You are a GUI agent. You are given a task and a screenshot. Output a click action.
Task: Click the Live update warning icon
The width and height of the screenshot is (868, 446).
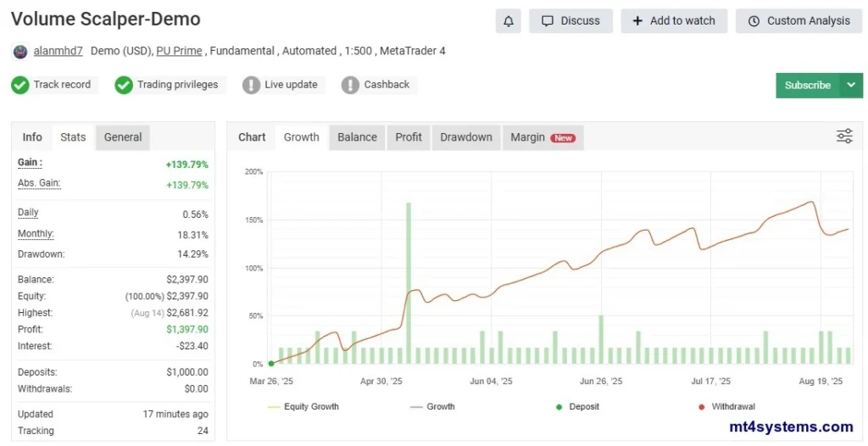251,85
